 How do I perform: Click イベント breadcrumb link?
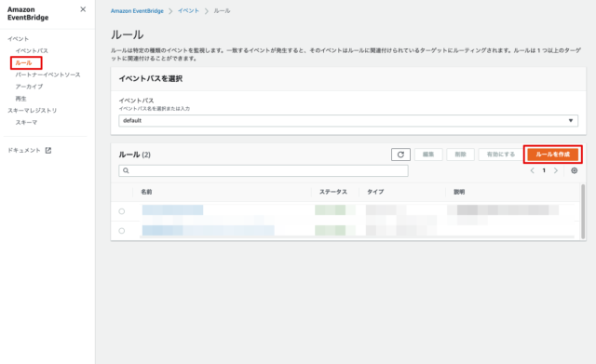pos(188,11)
